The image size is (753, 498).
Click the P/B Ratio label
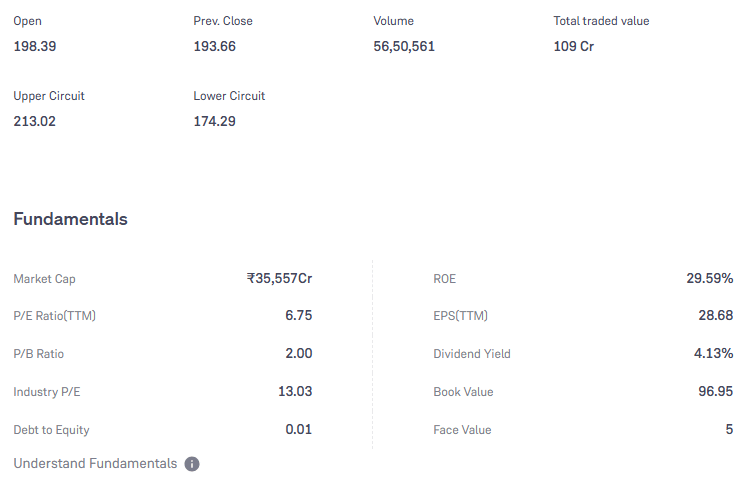point(39,354)
